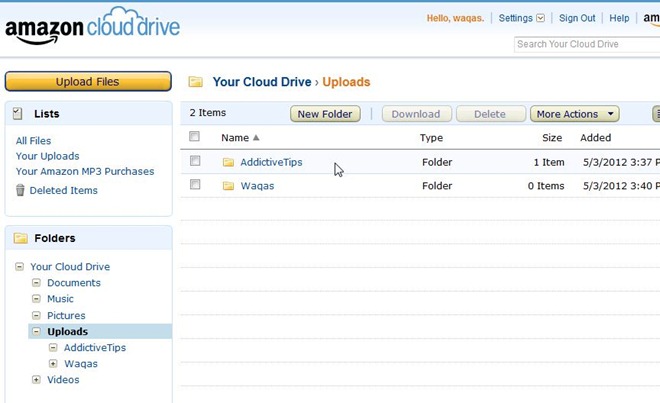Sort by the Added column header
The image size is (660, 403).
pyautogui.click(x=595, y=138)
